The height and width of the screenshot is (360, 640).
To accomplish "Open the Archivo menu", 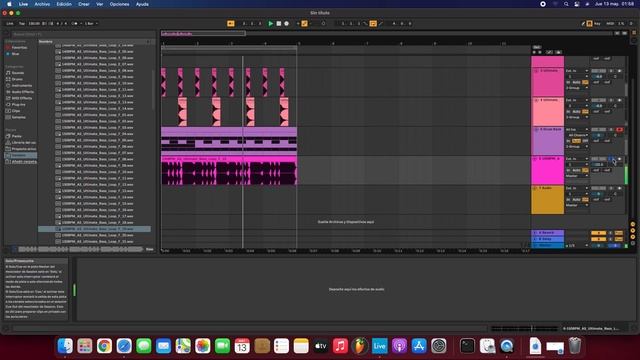I will coord(42,4).
